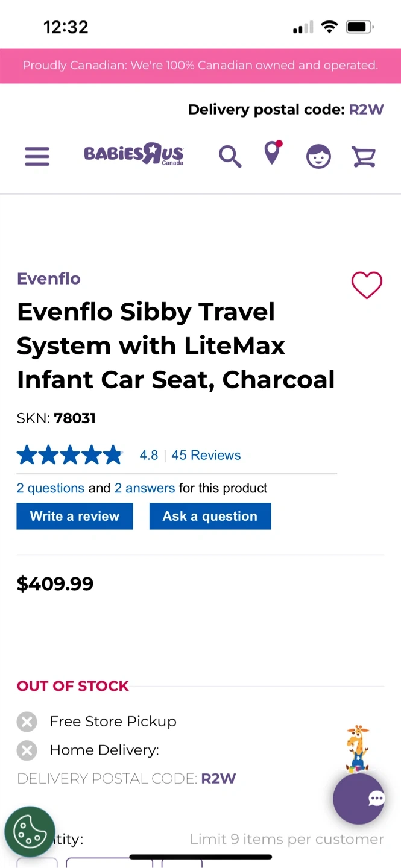
Task: Tap the giraffe mascot icon
Action: coord(358,749)
